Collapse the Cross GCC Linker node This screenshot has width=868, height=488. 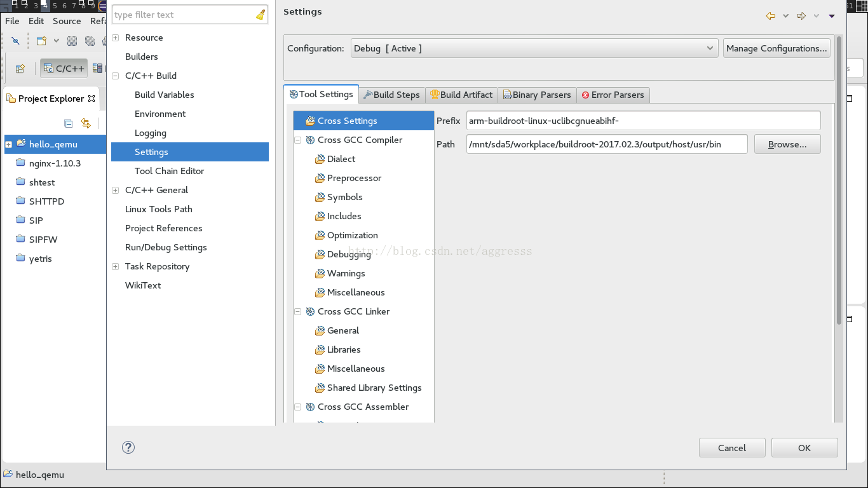(x=297, y=311)
